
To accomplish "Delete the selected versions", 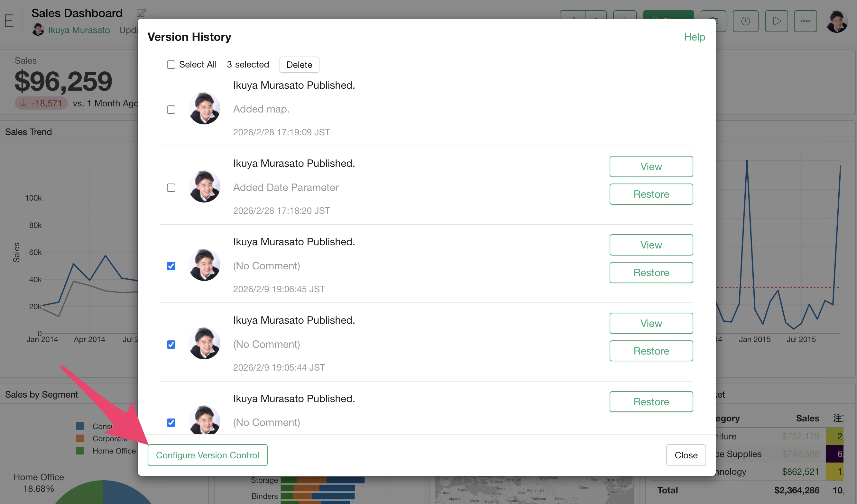I will [299, 65].
